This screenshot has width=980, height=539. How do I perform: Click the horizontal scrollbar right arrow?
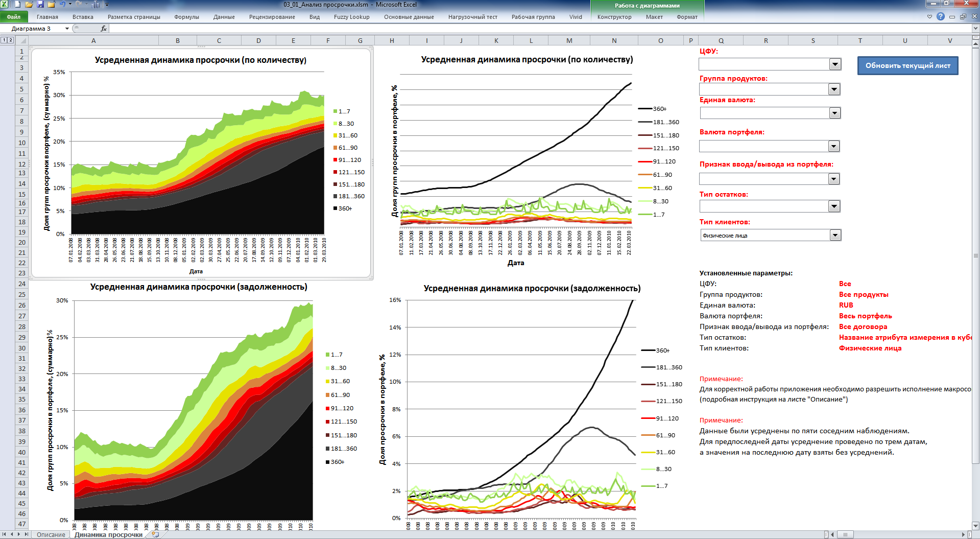click(x=963, y=534)
